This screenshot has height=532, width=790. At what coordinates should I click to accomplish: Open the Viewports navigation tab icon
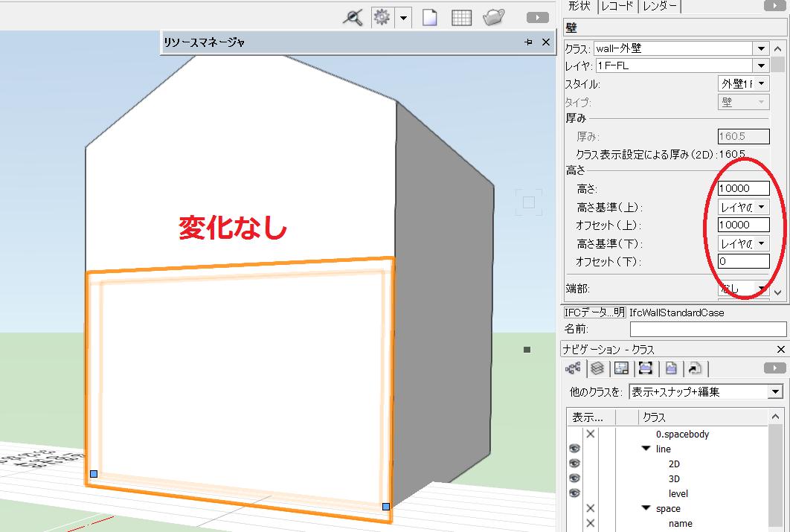pyautogui.click(x=646, y=368)
